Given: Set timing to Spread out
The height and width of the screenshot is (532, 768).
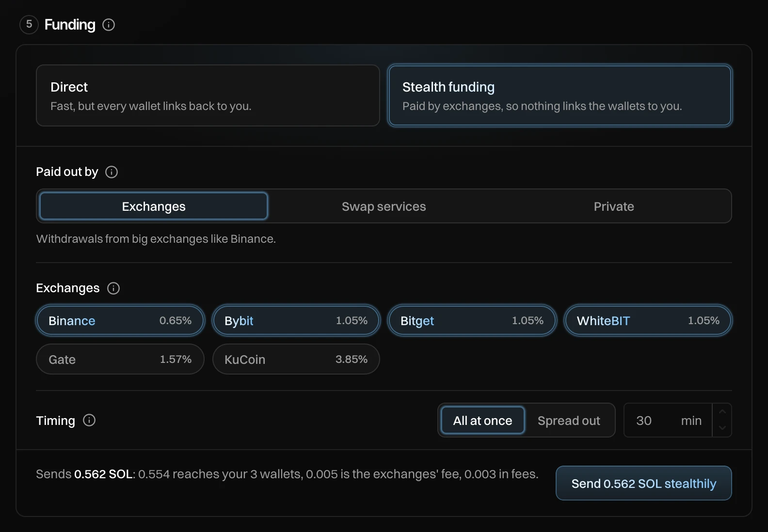Looking at the screenshot, I should click(x=569, y=421).
